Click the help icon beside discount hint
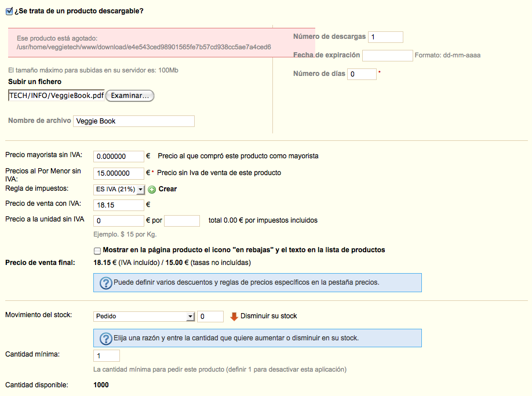Screen dimensions: 532x396 [x=105, y=283]
